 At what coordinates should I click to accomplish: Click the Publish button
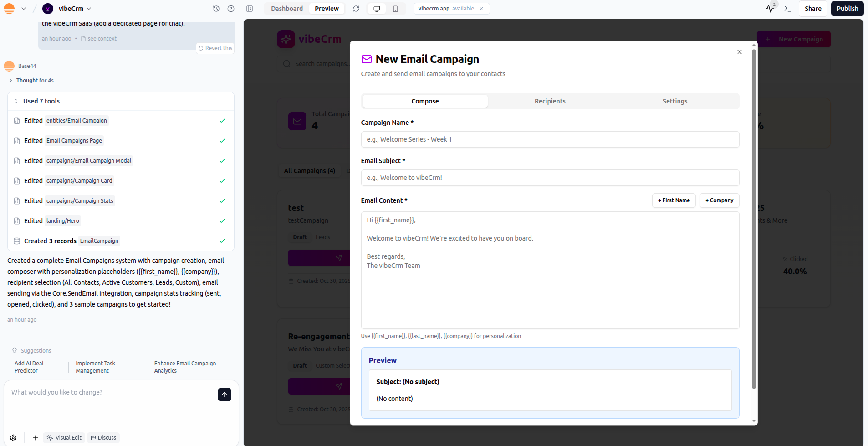point(847,9)
